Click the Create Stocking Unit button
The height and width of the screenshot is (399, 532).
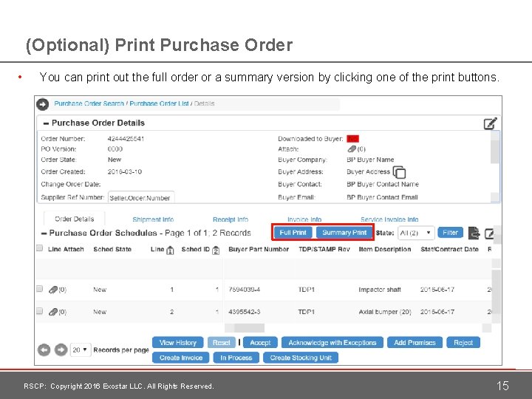301,358
